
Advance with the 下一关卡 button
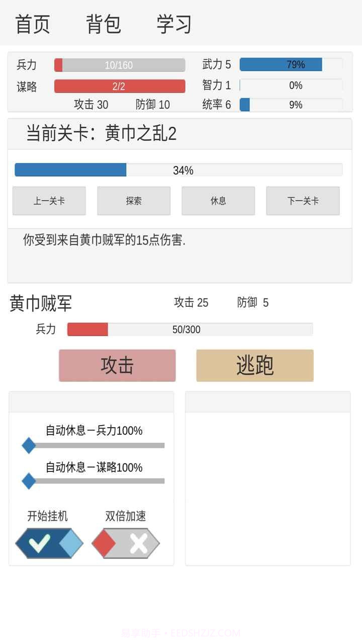point(303,200)
